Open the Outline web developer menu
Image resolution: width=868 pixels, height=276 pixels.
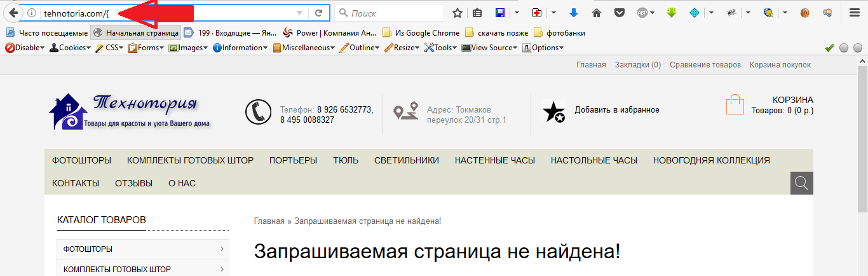pyautogui.click(x=360, y=48)
